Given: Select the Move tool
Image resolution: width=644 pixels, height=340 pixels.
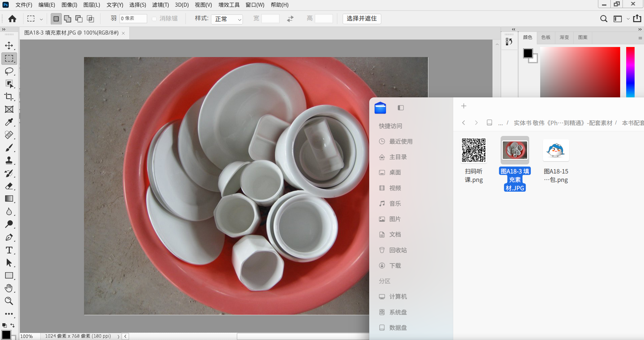Looking at the screenshot, I should pyautogui.click(x=9, y=46).
